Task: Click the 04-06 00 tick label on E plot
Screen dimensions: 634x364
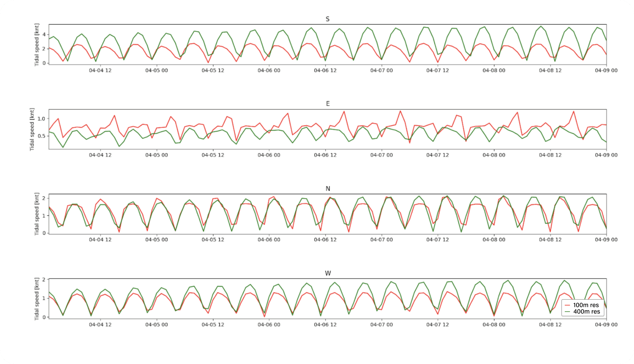Action: coord(269,155)
